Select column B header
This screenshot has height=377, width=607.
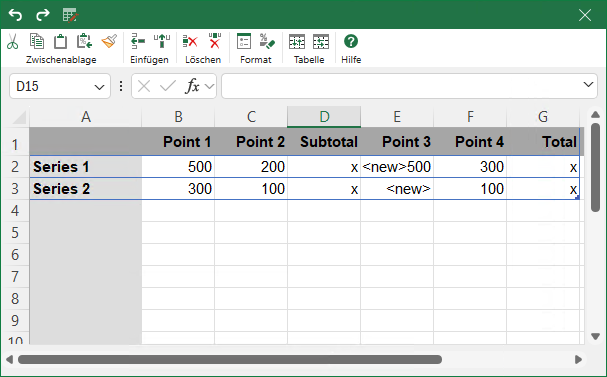point(178,117)
